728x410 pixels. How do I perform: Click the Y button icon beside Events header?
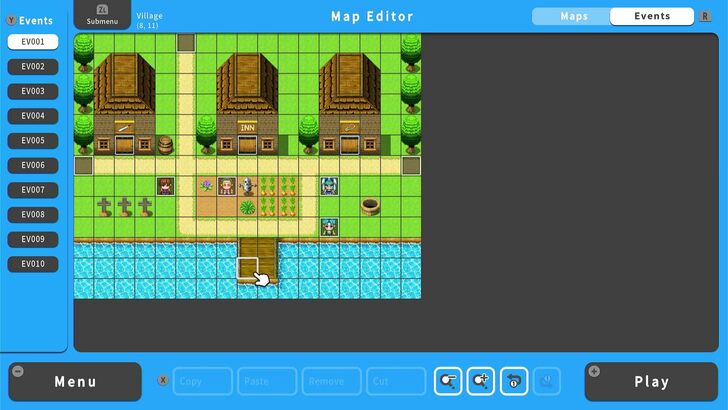[11, 20]
